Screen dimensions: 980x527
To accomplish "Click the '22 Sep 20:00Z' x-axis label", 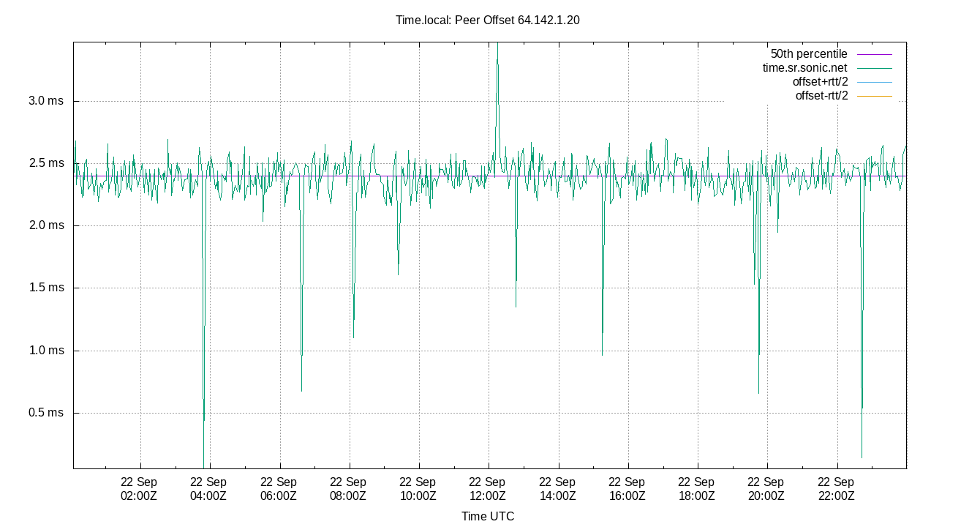I will [x=766, y=489].
